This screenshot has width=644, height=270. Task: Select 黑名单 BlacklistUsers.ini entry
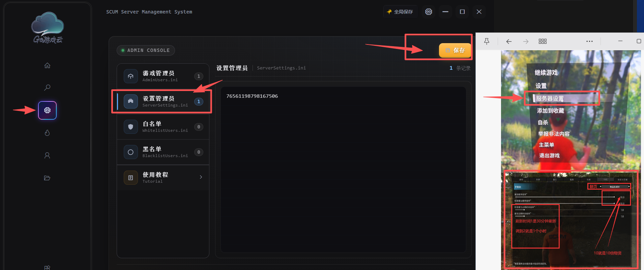click(x=163, y=152)
